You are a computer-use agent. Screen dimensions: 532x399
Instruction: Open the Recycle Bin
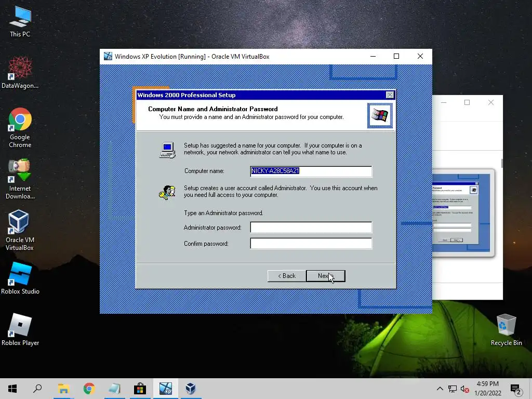(x=506, y=329)
